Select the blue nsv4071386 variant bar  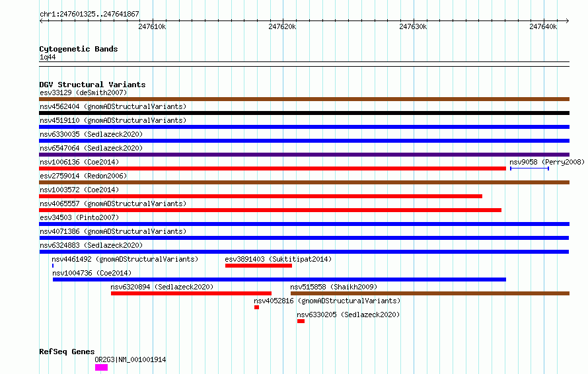tap(304, 238)
